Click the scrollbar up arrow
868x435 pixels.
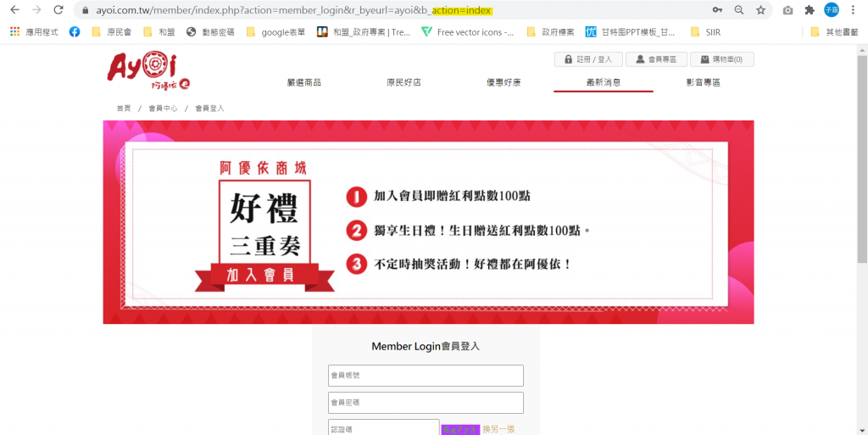(x=862, y=50)
